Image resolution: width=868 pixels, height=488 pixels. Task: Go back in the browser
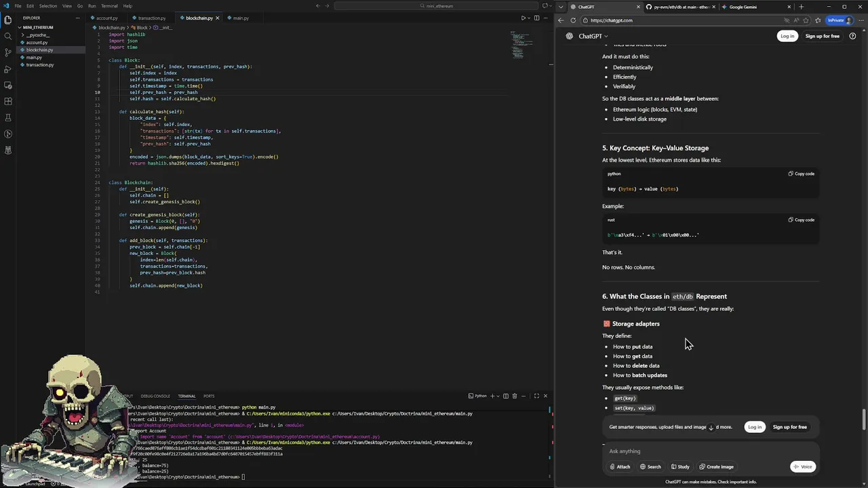pyautogui.click(x=561, y=20)
